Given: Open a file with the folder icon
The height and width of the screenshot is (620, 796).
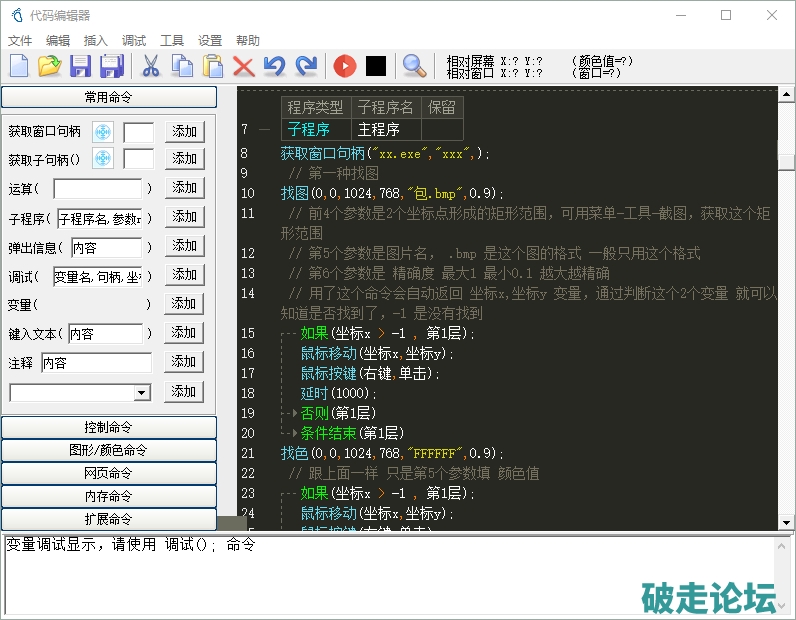Looking at the screenshot, I should [49, 67].
